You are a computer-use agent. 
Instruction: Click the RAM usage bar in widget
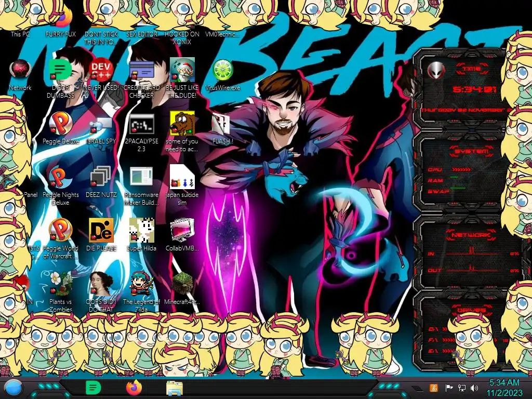455,178
